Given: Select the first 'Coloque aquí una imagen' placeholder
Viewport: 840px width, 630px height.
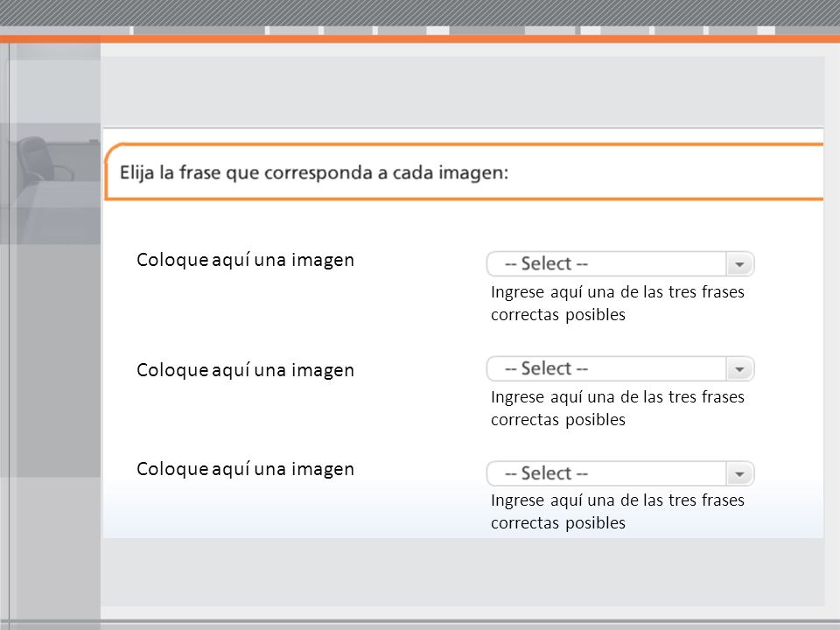Looking at the screenshot, I should pos(245,260).
